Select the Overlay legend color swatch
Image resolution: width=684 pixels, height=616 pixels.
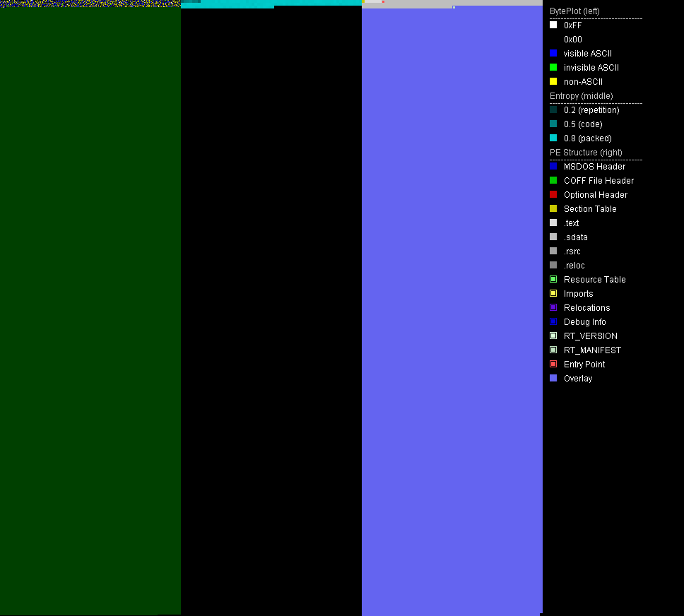pos(553,378)
